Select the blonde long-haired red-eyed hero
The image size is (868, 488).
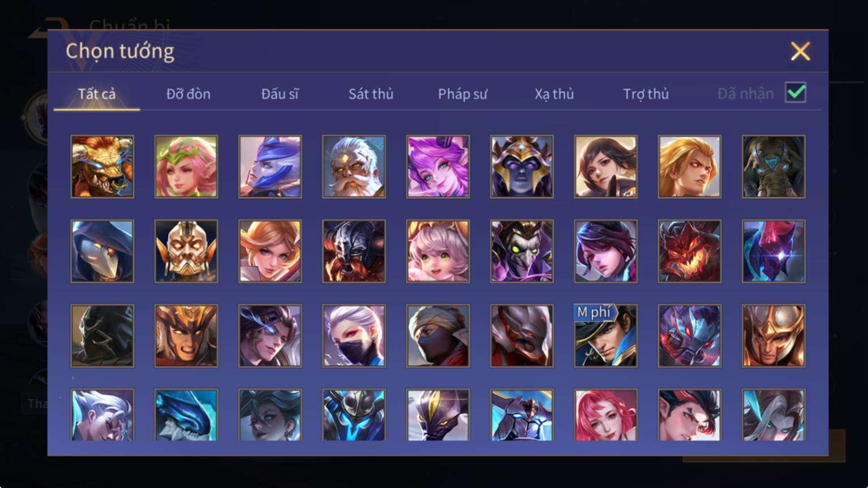[x=689, y=166]
